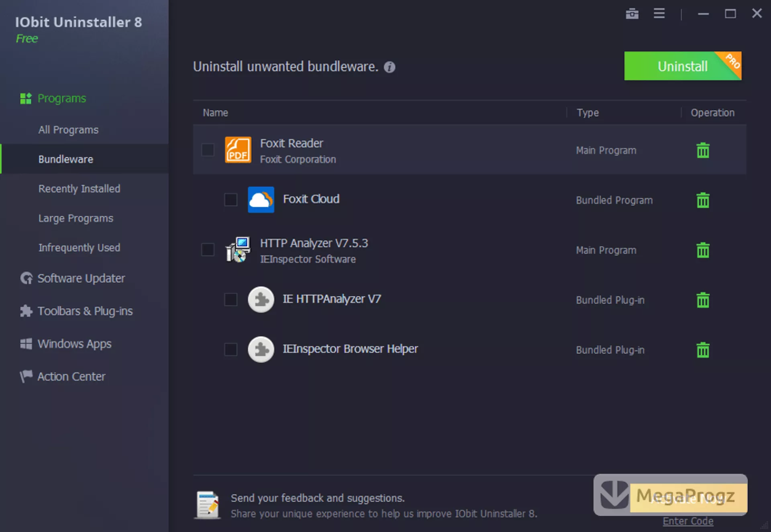Delete HTTP Analyzer V7.5.3 via trash icon
The height and width of the screenshot is (532, 771).
[x=703, y=250]
